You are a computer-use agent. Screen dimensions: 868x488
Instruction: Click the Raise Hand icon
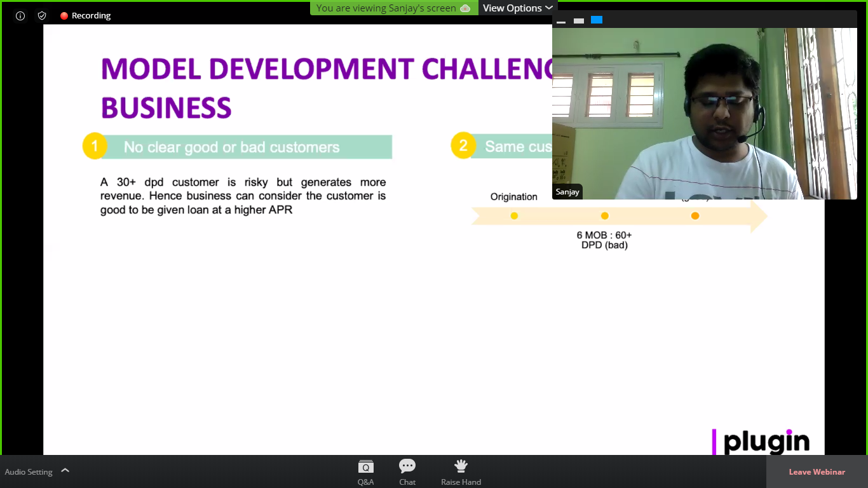[461, 472]
